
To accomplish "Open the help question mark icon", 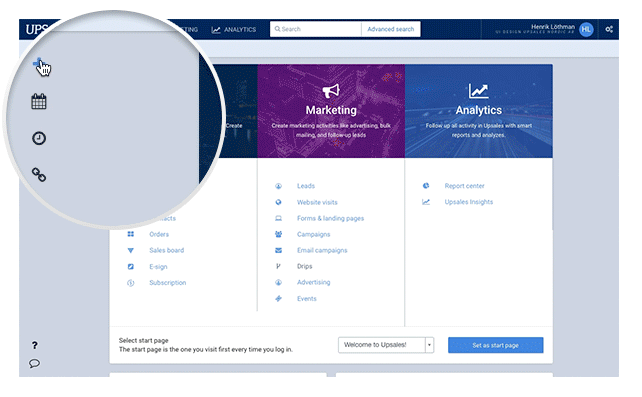I will (x=35, y=345).
